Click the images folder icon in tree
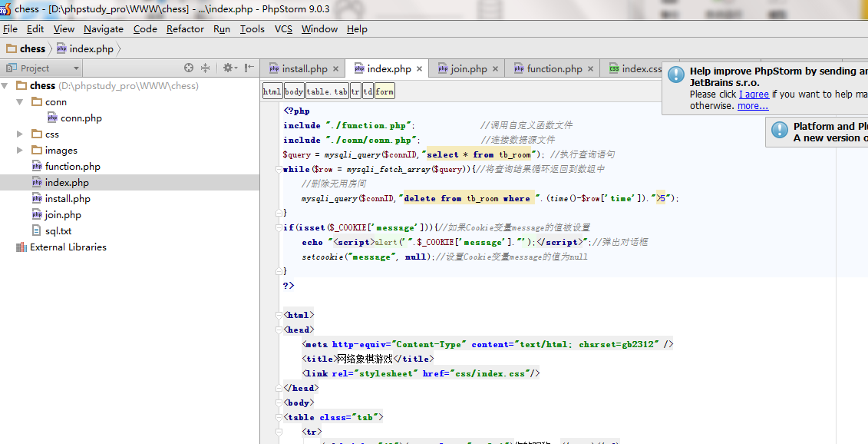The width and height of the screenshot is (868, 444). click(x=37, y=150)
